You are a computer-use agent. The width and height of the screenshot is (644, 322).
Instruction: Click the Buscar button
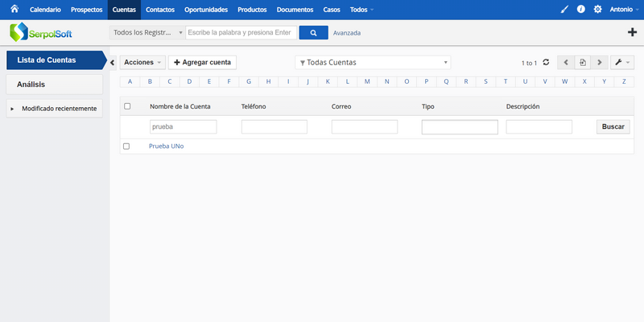pos(613,127)
